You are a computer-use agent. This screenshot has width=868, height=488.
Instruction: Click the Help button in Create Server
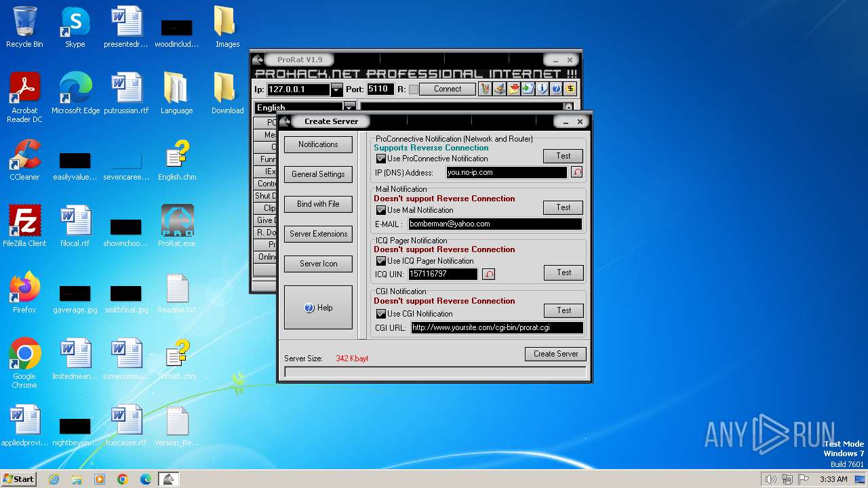318,308
